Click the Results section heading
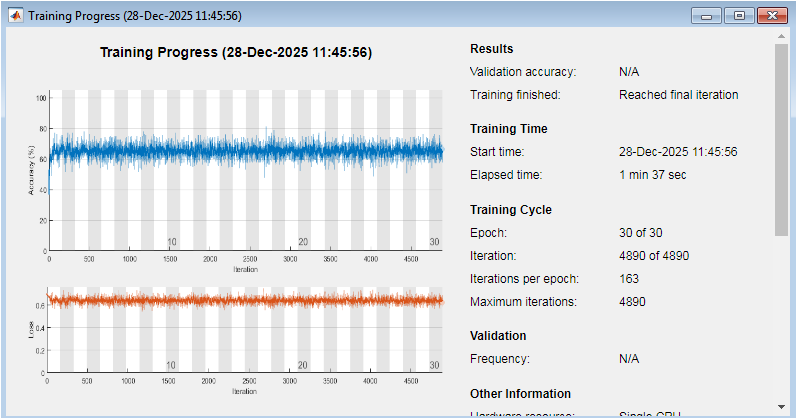This screenshot has width=797, height=419. coord(491,49)
